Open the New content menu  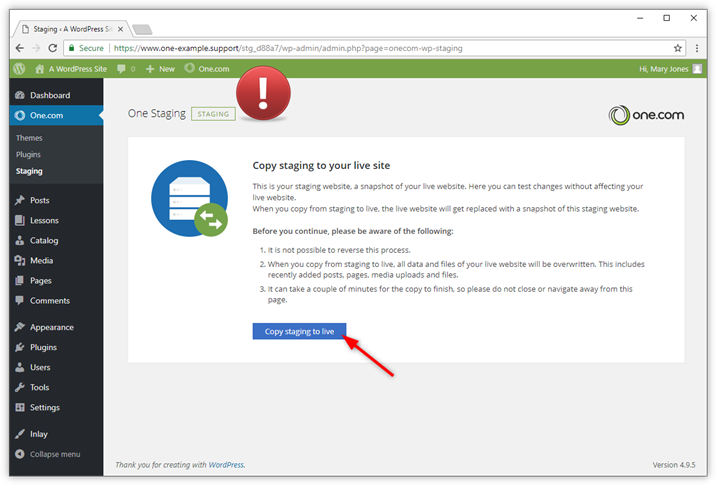tap(160, 69)
